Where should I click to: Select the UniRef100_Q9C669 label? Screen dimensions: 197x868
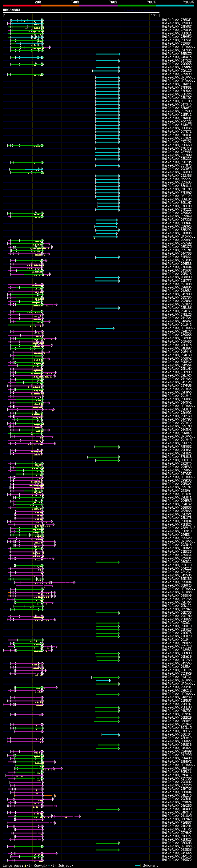177,145
